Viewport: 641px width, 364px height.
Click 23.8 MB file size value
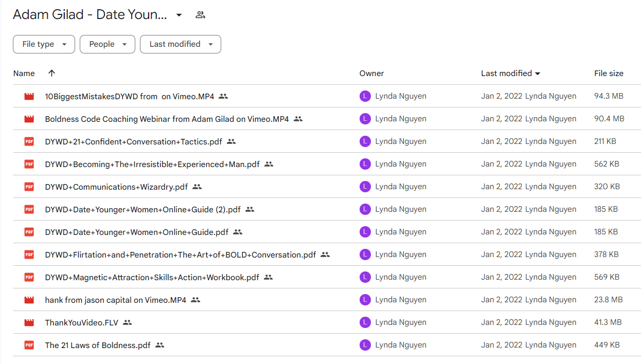pos(609,300)
